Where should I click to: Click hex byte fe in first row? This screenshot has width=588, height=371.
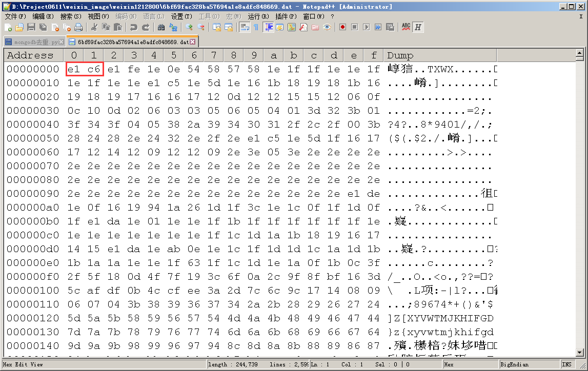tap(133, 69)
